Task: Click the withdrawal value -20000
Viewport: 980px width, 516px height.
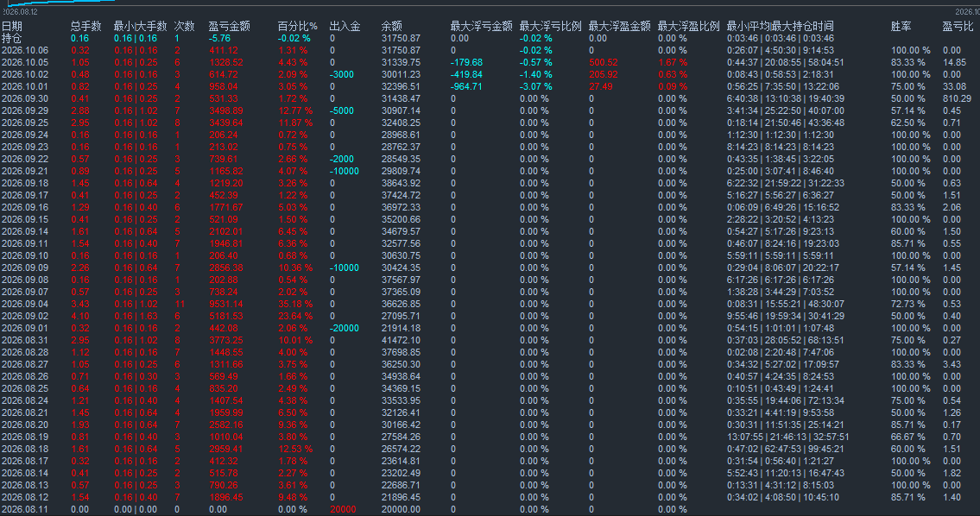Action: pyautogui.click(x=345, y=329)
